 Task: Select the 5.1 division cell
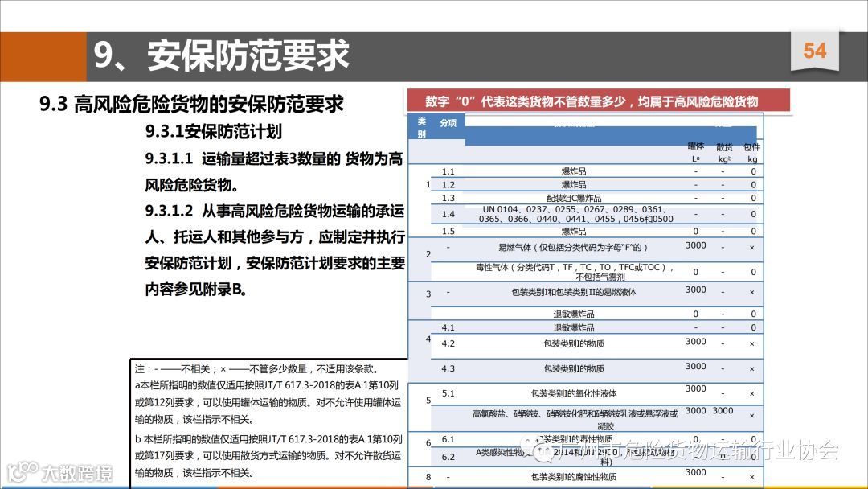pos(448,394)
